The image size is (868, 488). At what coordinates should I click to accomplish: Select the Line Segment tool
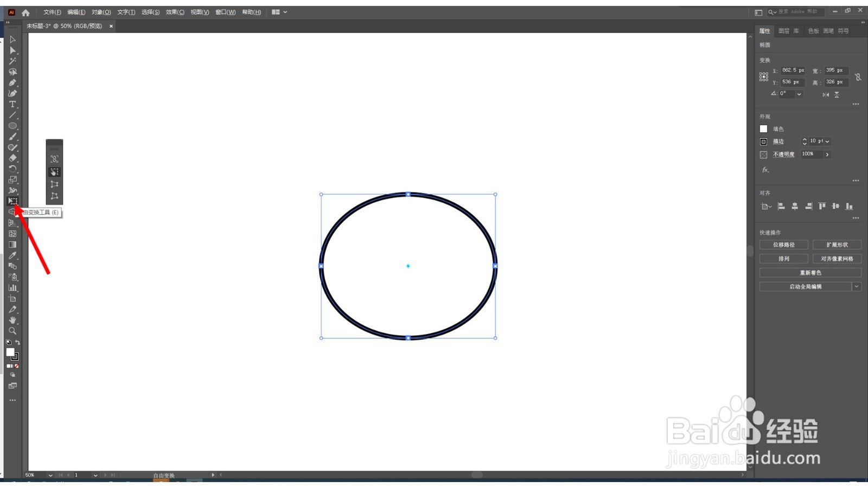[x=12, y=115]
